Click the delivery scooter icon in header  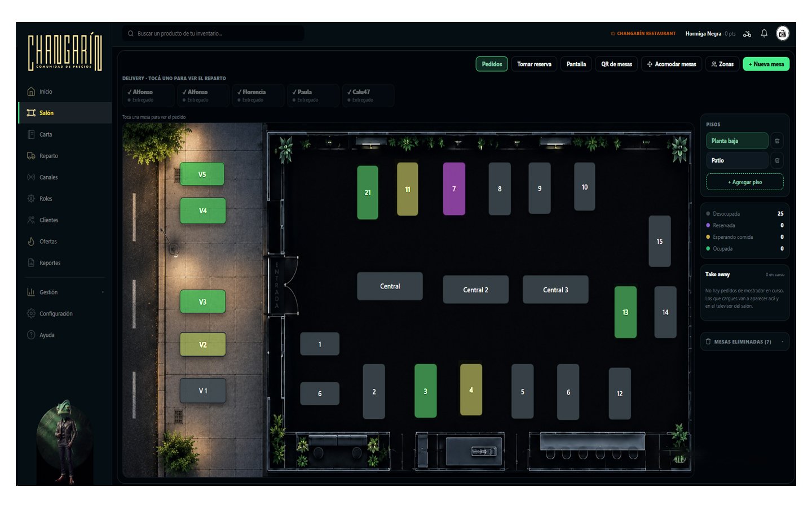(x=747, y=34)
